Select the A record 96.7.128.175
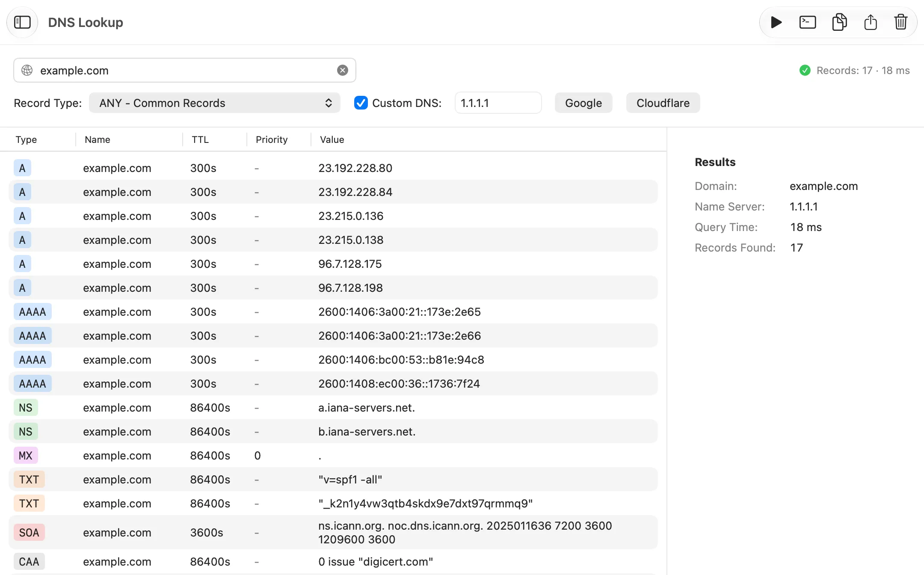 (x=333, y=264)
